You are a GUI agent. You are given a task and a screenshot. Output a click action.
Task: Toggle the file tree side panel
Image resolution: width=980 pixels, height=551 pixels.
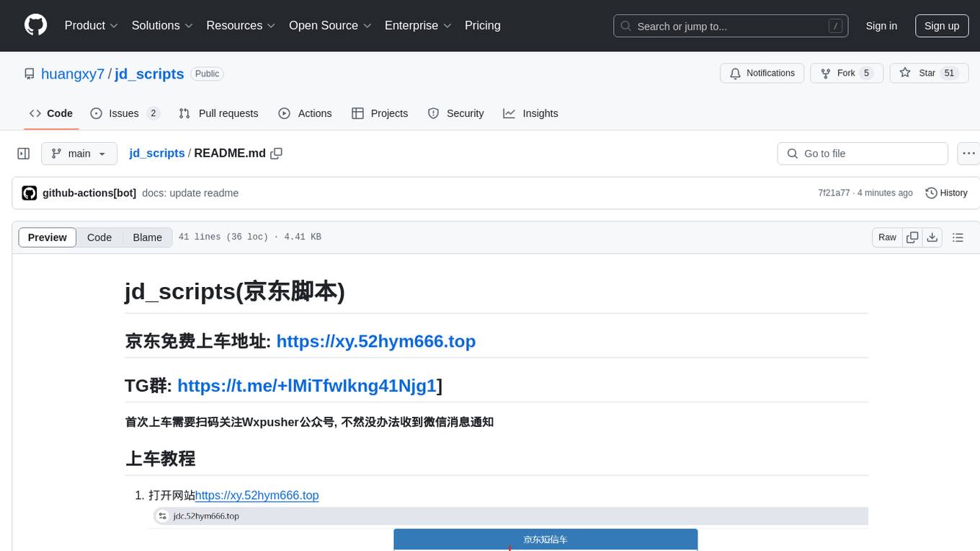(x=24, y=154)
